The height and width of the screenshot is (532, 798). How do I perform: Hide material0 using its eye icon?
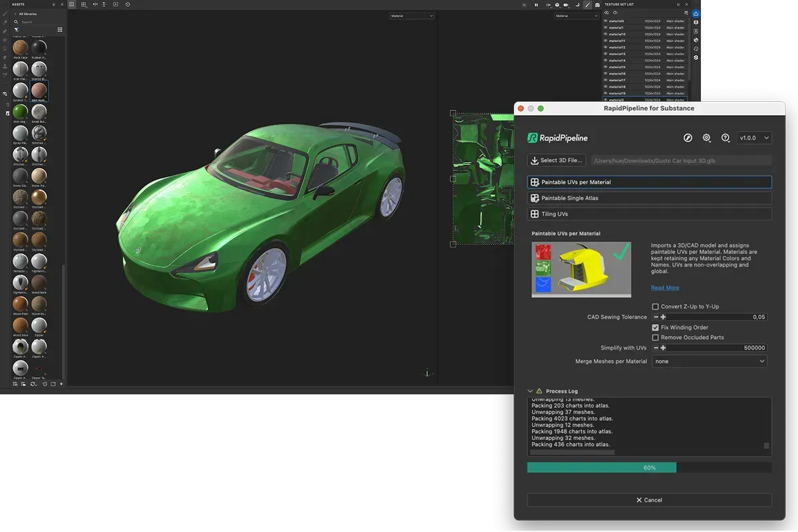click(605, 21)
